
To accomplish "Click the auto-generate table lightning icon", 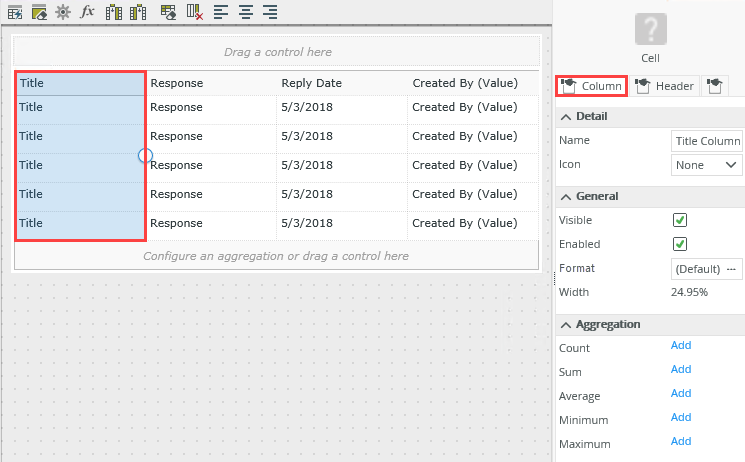I will (15, 12).
